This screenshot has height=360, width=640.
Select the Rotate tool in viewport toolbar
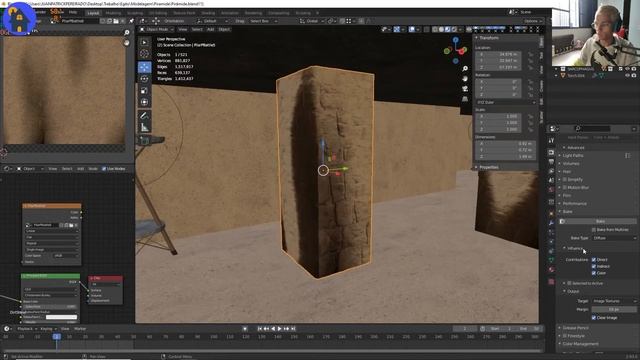click(x=144, y=79)
